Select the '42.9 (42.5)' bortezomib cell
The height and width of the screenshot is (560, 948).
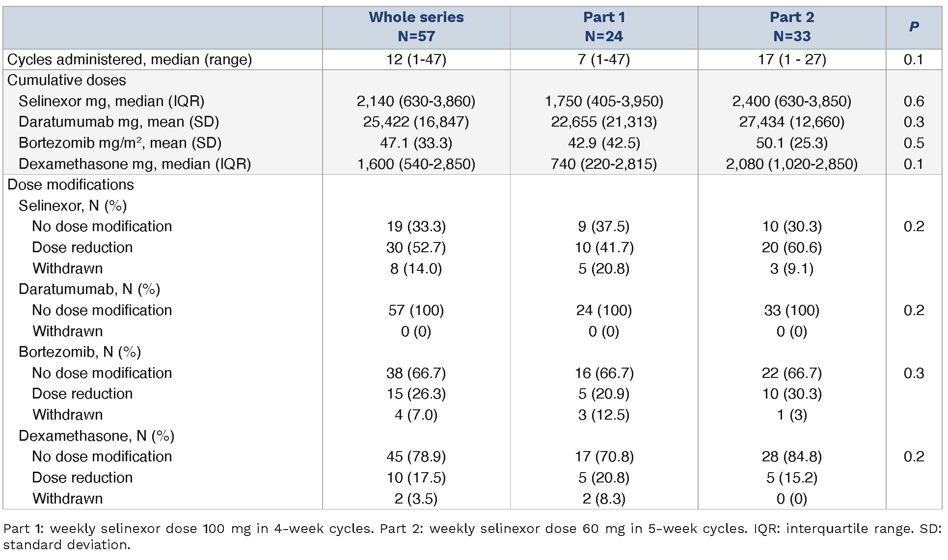[x=604, y=143]
